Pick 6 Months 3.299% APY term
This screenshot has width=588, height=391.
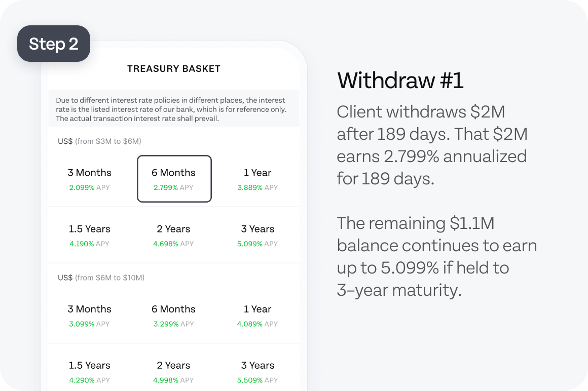(173, 316)
